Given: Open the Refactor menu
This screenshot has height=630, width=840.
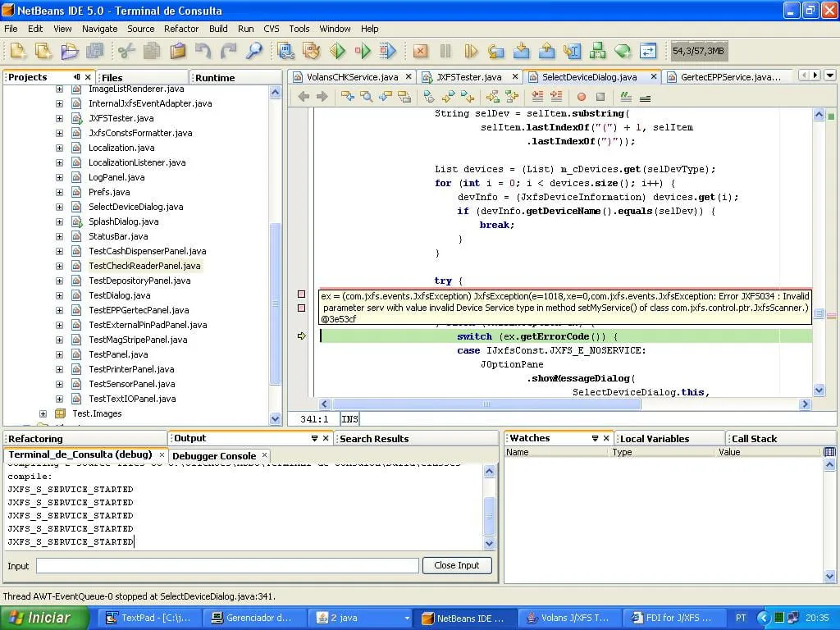Looking at the screenshot, I should click(180, 29).
